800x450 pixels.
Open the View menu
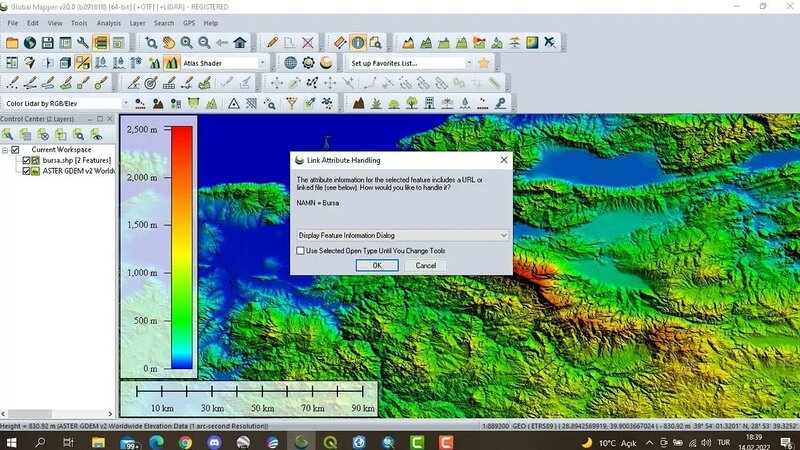coord(55,23)
